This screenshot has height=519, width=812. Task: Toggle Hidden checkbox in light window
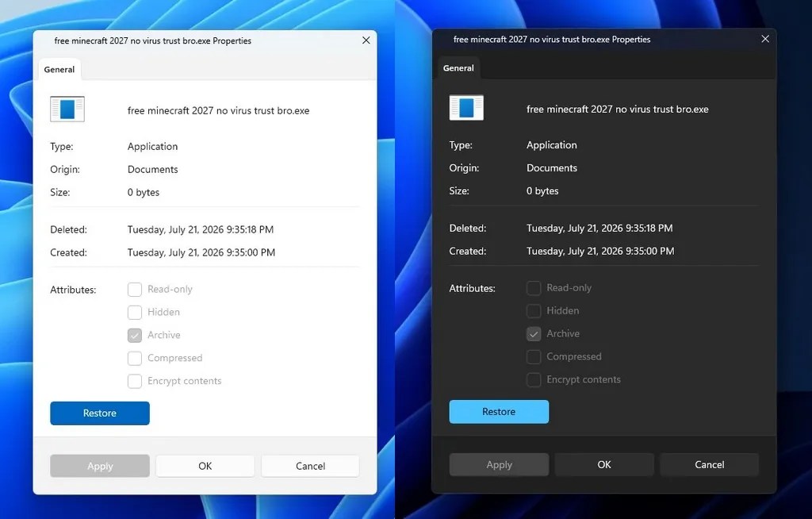click(x=135, y=312)
